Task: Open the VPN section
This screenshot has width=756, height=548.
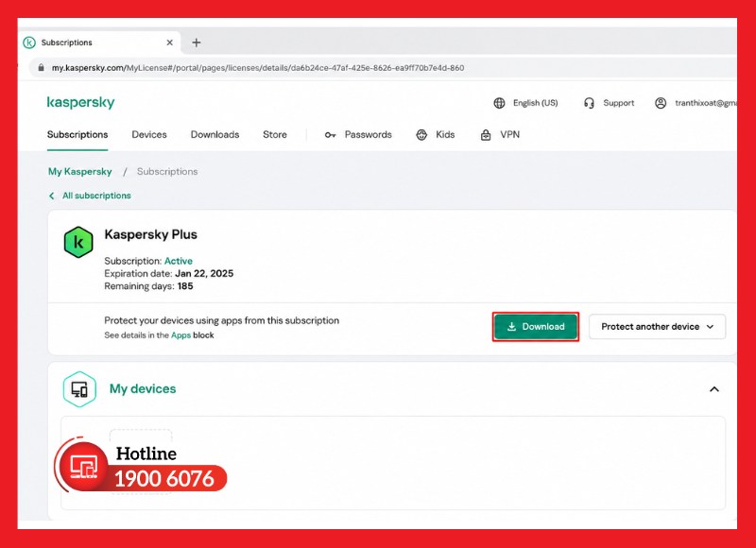Action: coord(510,135)
